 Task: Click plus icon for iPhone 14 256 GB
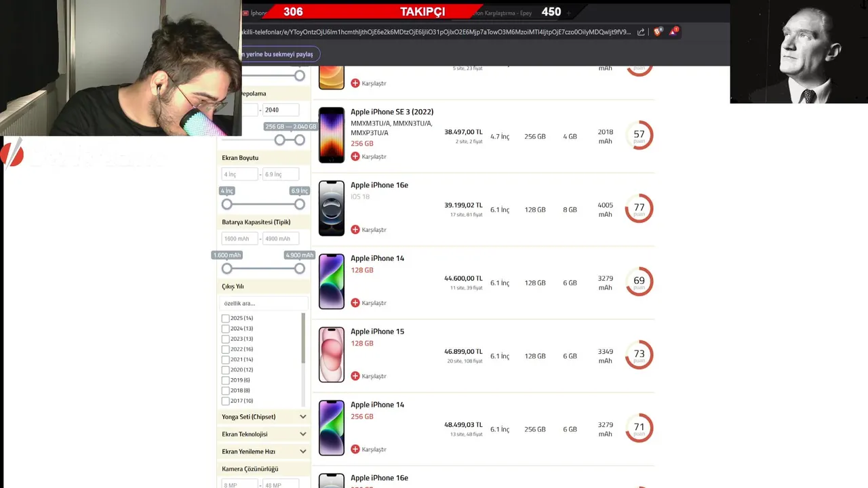[355, 449]
